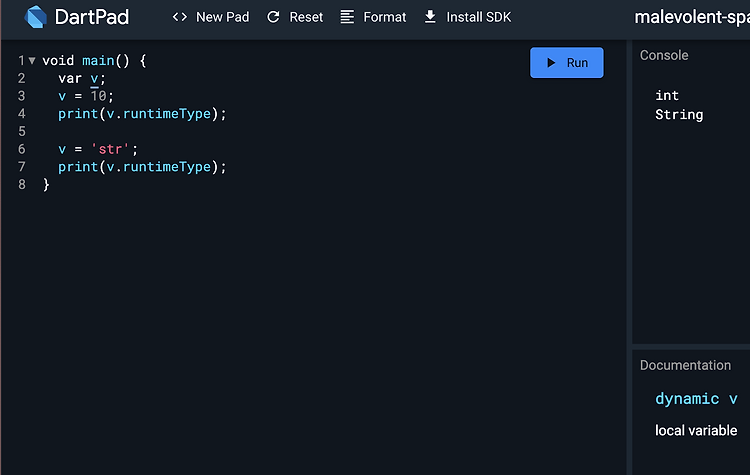Click 'dynamic v' in Documentation

[x=696, y=398]
